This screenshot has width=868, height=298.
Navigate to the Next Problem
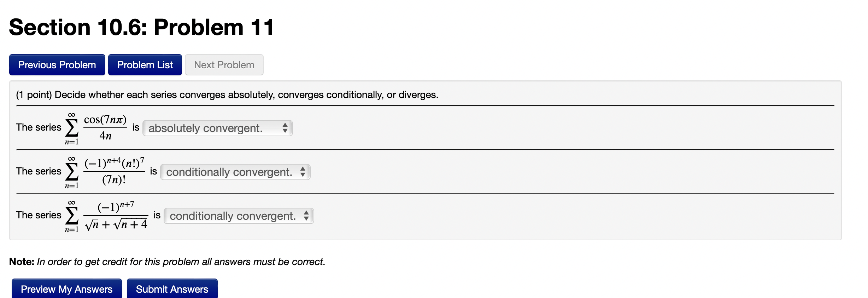point(224,64)
